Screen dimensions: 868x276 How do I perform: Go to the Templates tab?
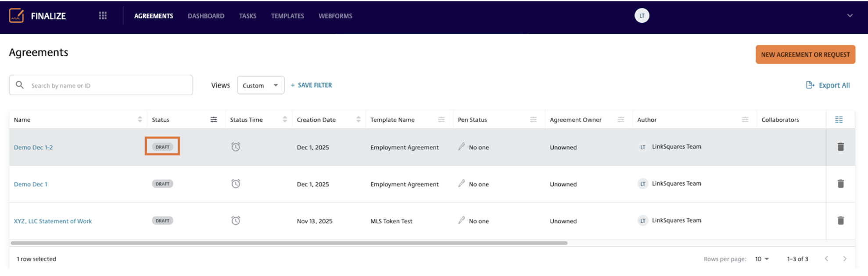pos(287,16)
